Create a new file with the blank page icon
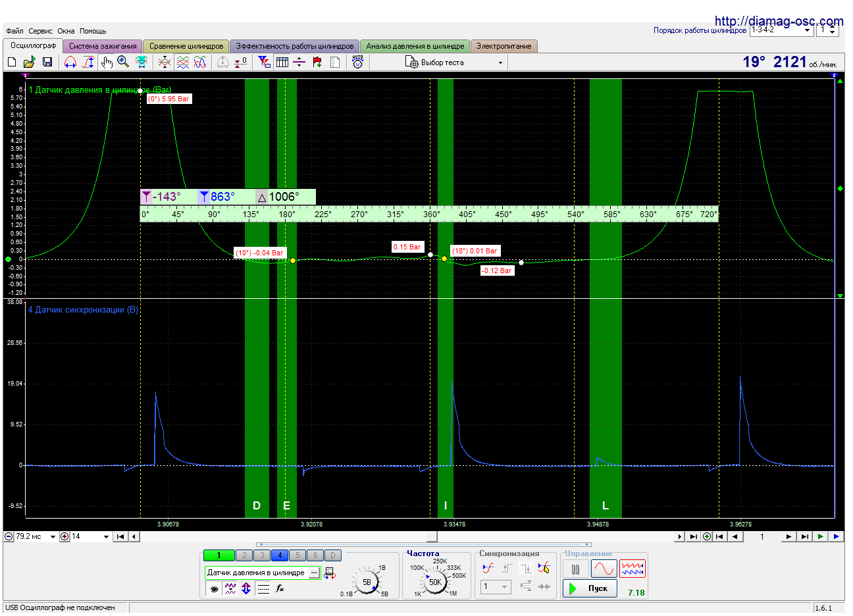853x616 pixels. [x=11, y=62]
